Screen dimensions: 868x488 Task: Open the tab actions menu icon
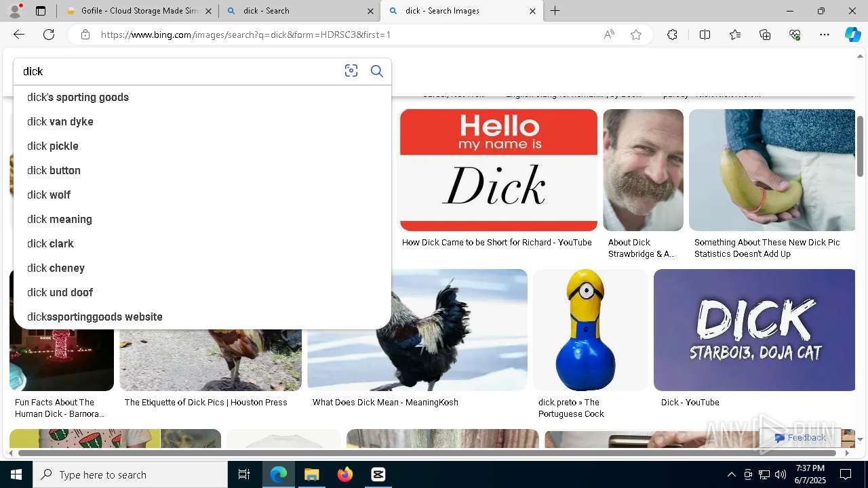point(41,11)
